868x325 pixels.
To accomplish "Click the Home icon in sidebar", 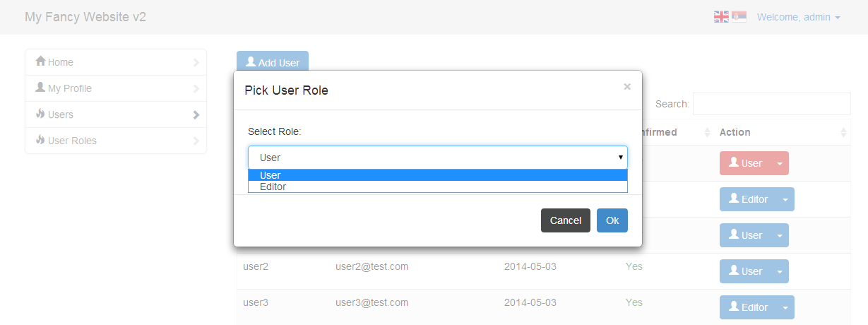I will [x=40, y=61].
